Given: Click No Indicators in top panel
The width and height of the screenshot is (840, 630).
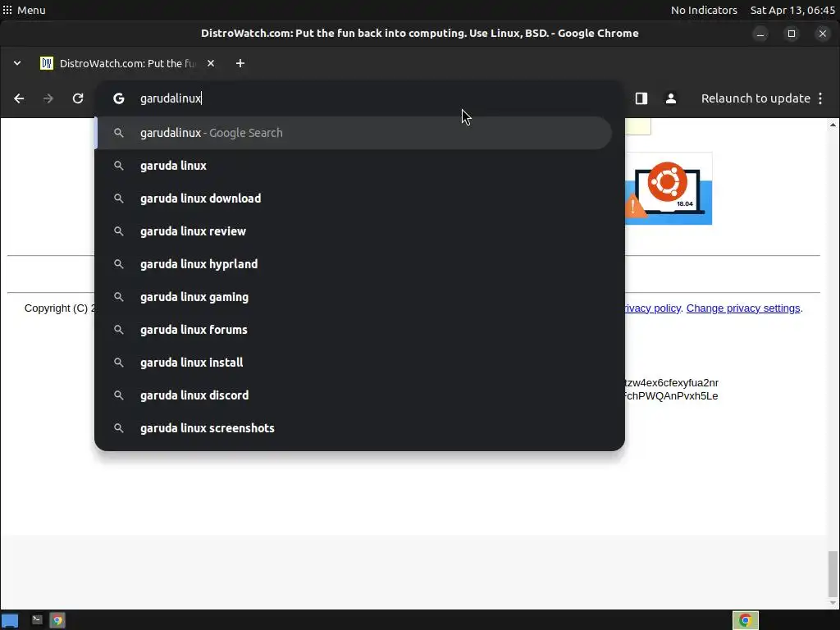Looking at the screenshot, I should [x=704, y=10].
